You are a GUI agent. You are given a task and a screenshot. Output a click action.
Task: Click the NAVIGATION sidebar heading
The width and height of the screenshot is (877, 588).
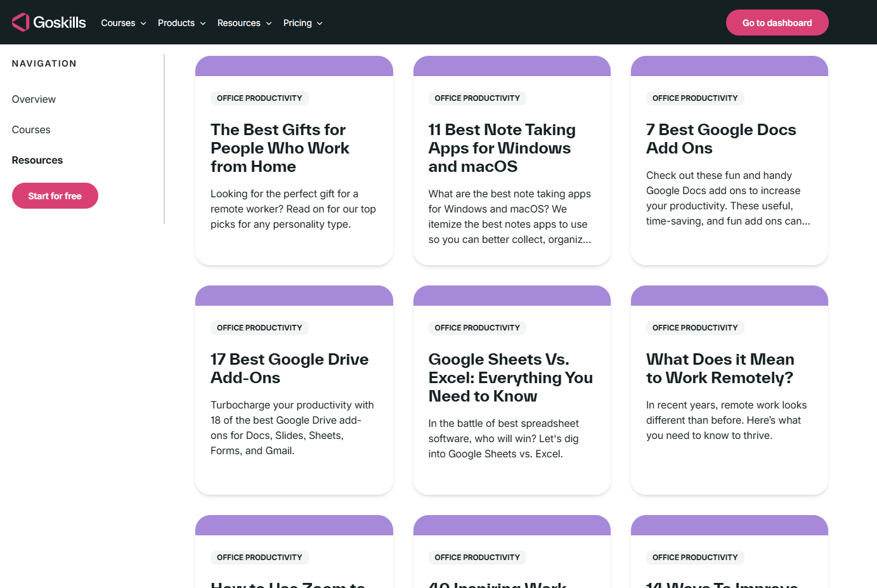pyautogui.click(x=44, y=63)
